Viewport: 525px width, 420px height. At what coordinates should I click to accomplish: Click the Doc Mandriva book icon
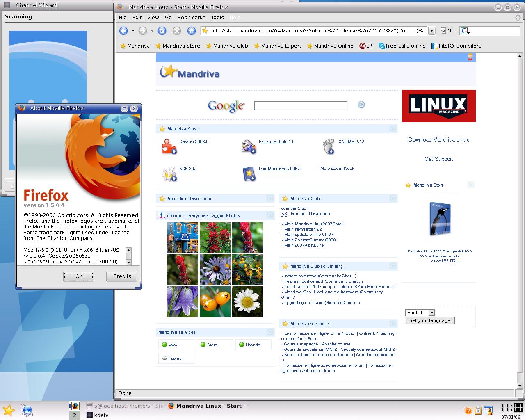point(249,173)
